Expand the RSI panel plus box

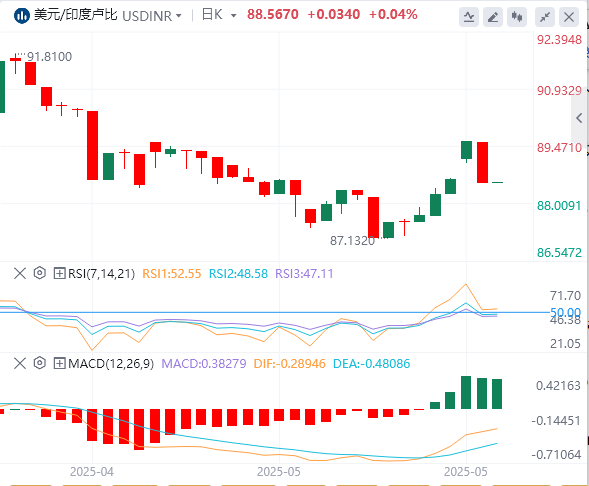(59, 273)
